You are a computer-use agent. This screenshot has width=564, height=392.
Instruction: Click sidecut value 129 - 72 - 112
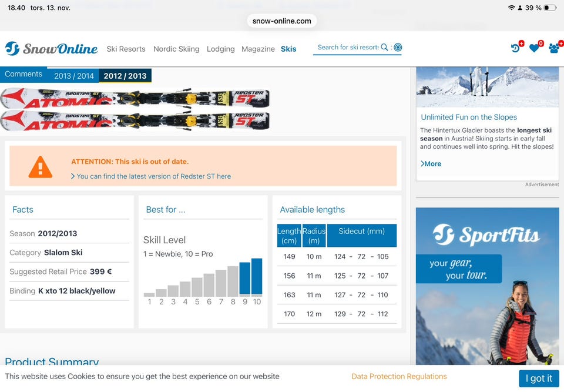[361, 314]
